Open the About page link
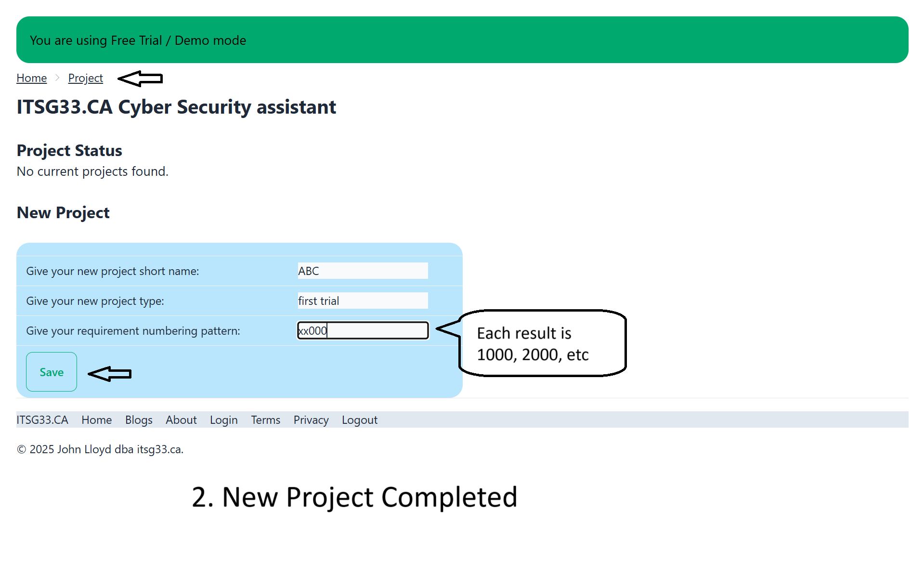Viewport: 924px width, 576px height. click(181, 420)
